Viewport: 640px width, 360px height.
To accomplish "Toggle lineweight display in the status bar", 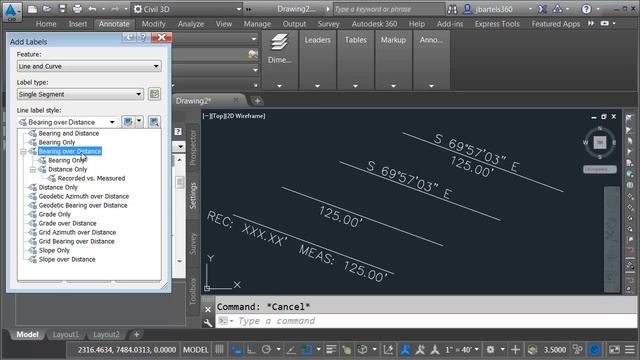I will [x=331, y=350].
